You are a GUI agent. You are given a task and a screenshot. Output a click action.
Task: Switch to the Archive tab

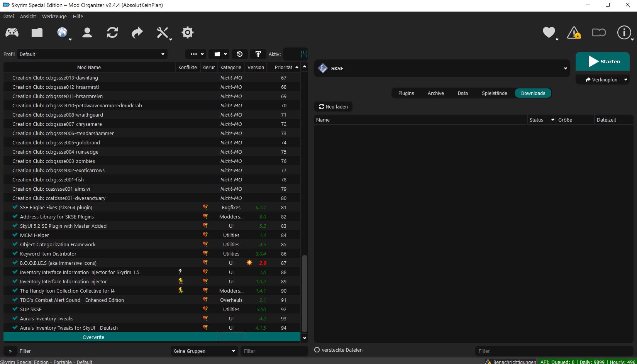pos(436,93)
